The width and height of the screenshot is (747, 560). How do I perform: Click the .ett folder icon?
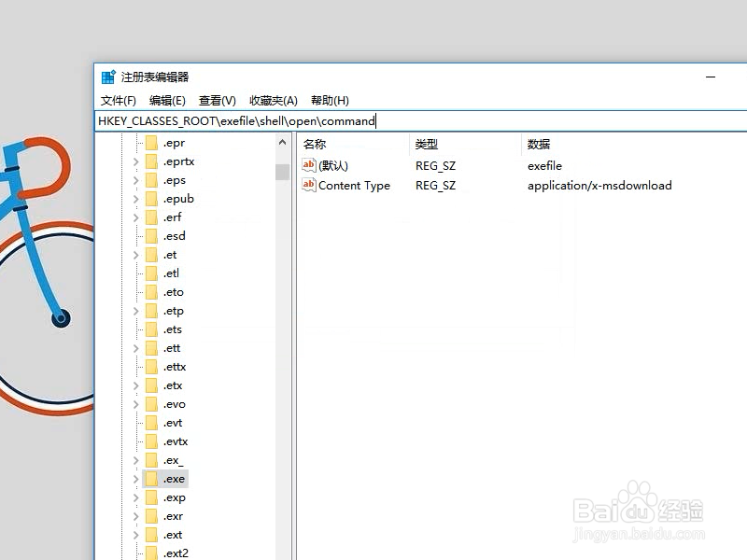pyautogui.click(x=151, y=348)
